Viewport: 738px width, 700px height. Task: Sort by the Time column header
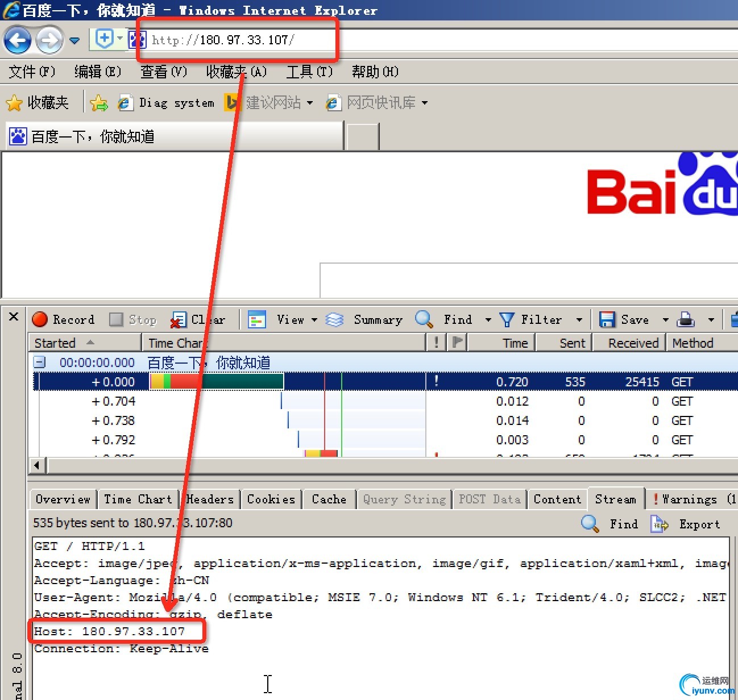click(x=501, y=343)
